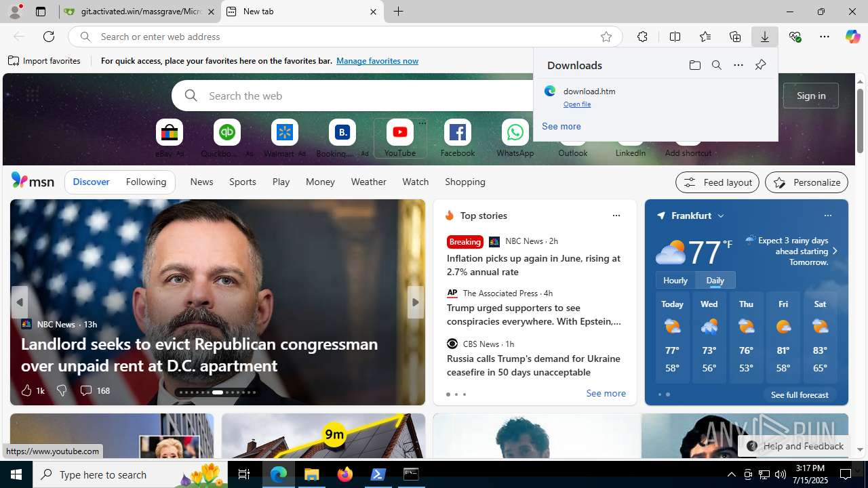Screen dimensions: 868x488
Task: Expand rainy days forecast arrow
Action: tap(835, 251)
